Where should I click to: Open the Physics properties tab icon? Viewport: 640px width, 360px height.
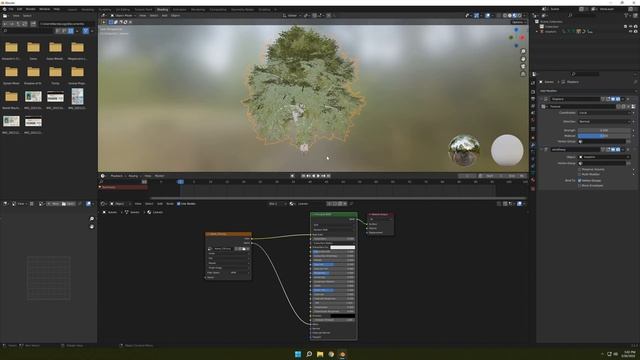click(x=533, y=159)
